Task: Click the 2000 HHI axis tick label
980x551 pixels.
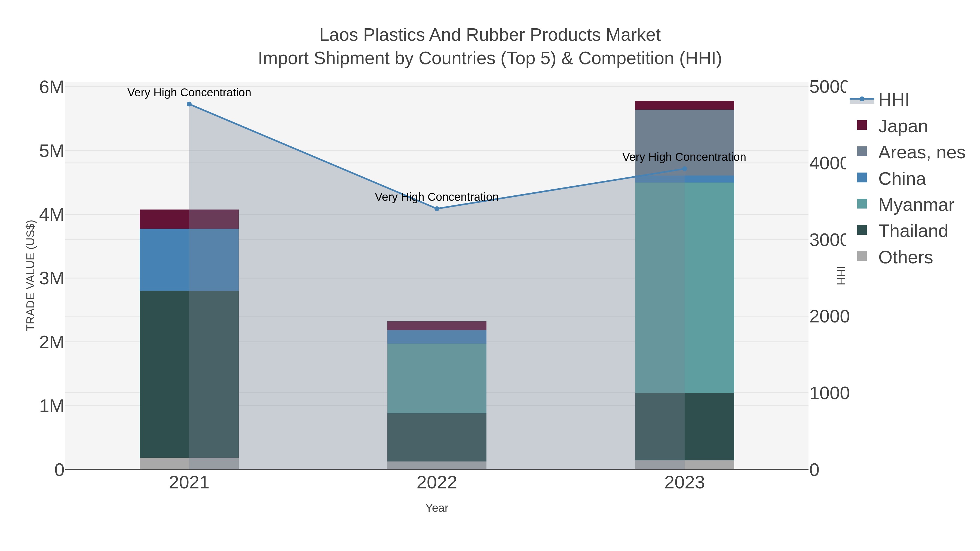Action: [x=829, y=316]
